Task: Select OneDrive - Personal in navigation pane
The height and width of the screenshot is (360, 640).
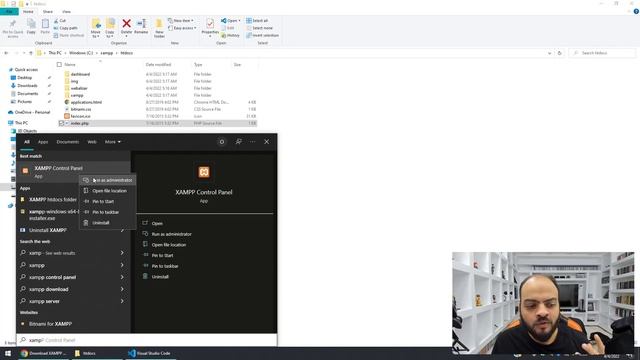Action: pyautogui.click(x=32, y=112)
